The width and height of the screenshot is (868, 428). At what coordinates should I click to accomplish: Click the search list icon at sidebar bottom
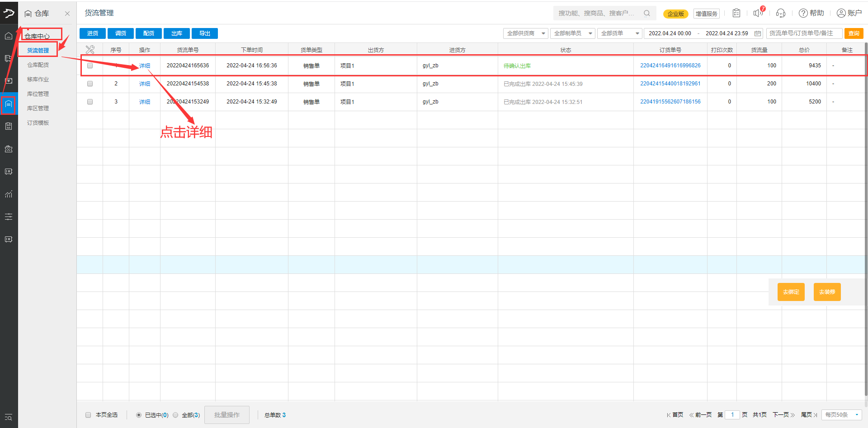pos(9,417)
